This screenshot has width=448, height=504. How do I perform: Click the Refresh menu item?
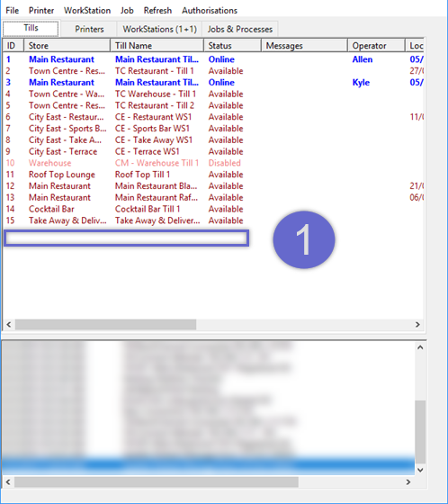(x=157, y=10)
